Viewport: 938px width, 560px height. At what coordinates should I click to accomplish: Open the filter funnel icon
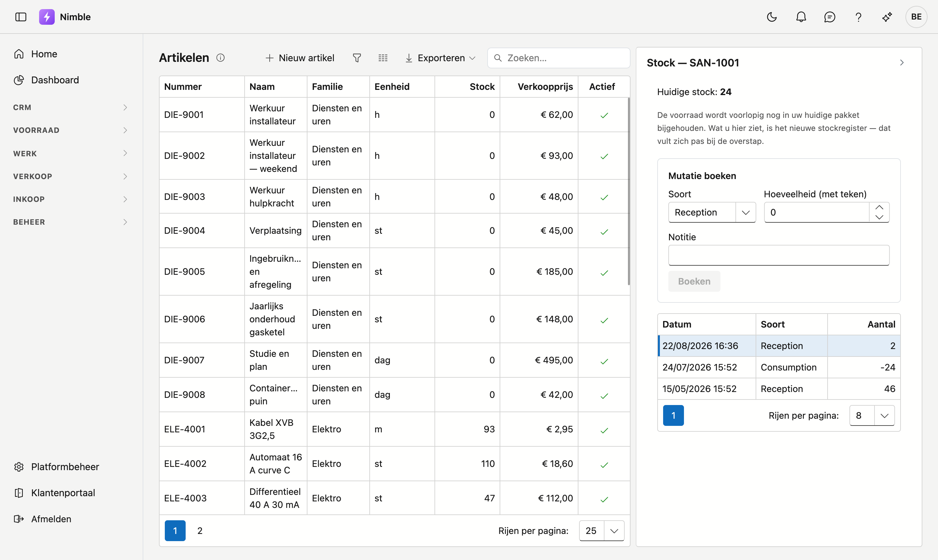click(x=357, y=58)
